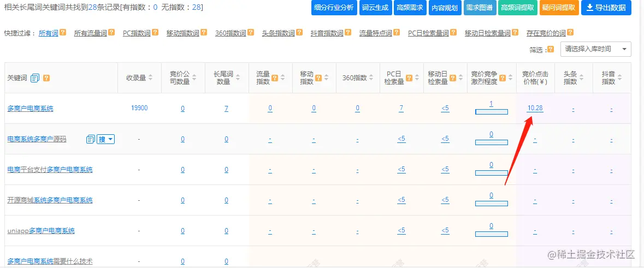Click 内容规划 button

pyautogui.click(x=445, y=8)
